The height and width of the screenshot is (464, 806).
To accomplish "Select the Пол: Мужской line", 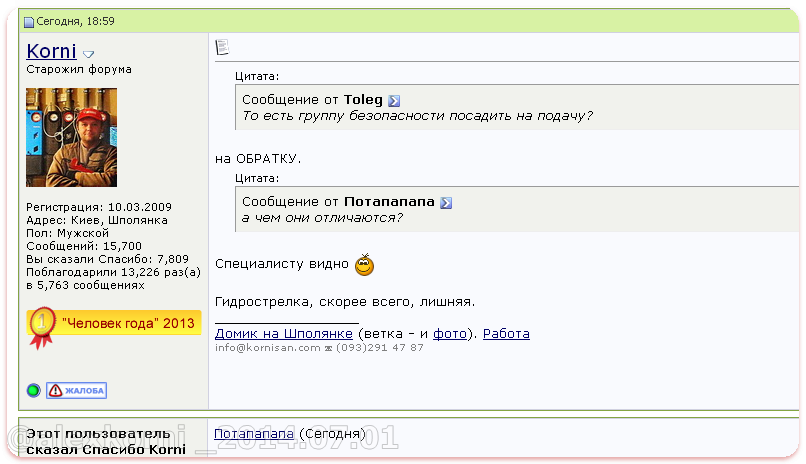I will [67, 233].
